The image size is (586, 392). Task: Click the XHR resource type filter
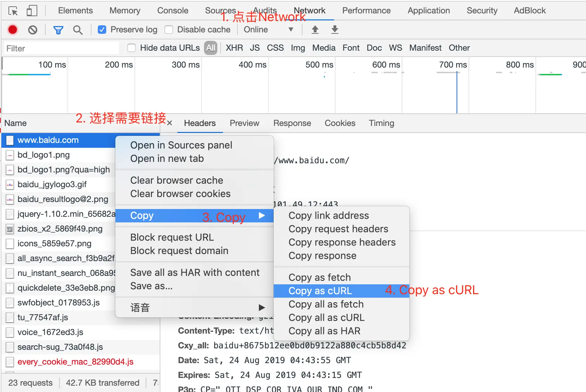point(234,48)
